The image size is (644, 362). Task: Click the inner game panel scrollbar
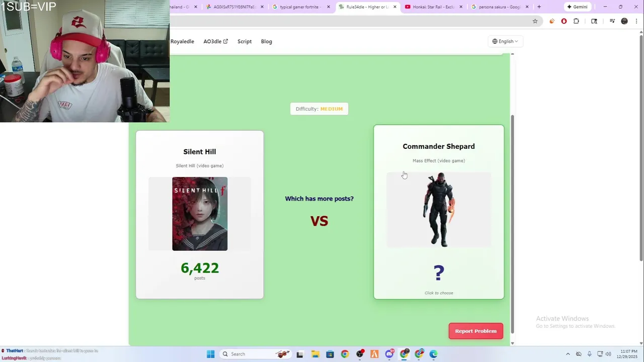(513, 224)
